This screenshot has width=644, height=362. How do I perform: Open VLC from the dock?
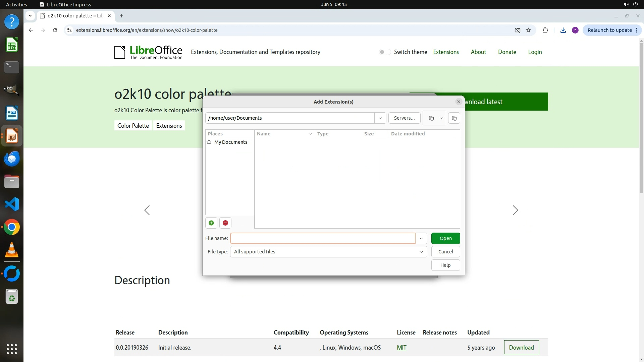[x=12, y=250]
